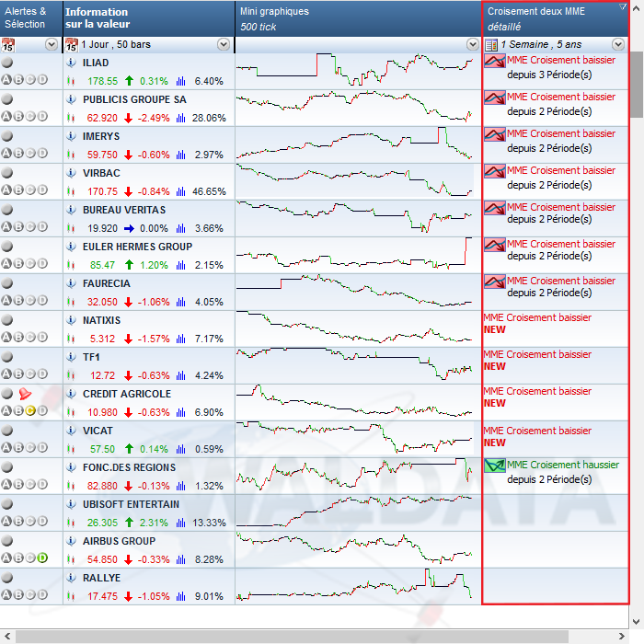The height and width of the screenshot is (644, 644).
Task: Open info icon for EULER HERMES GROUP
Action: pos(71,247)
